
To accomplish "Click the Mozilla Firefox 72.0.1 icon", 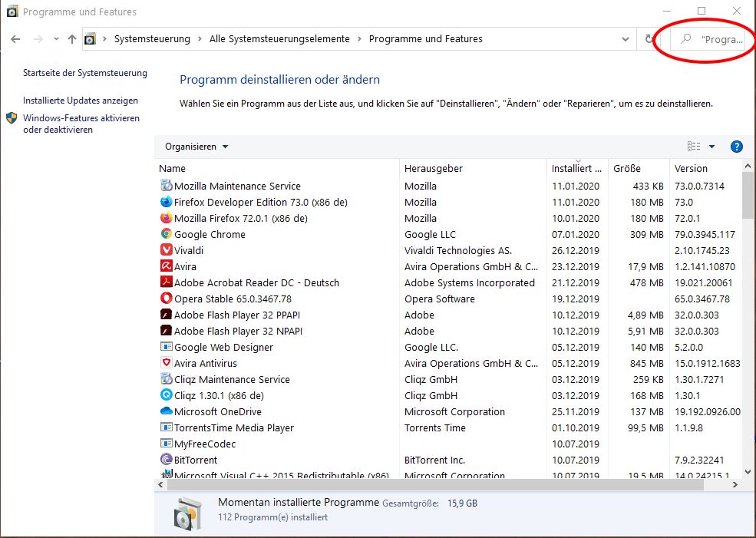I will click(x=167, y=218).
